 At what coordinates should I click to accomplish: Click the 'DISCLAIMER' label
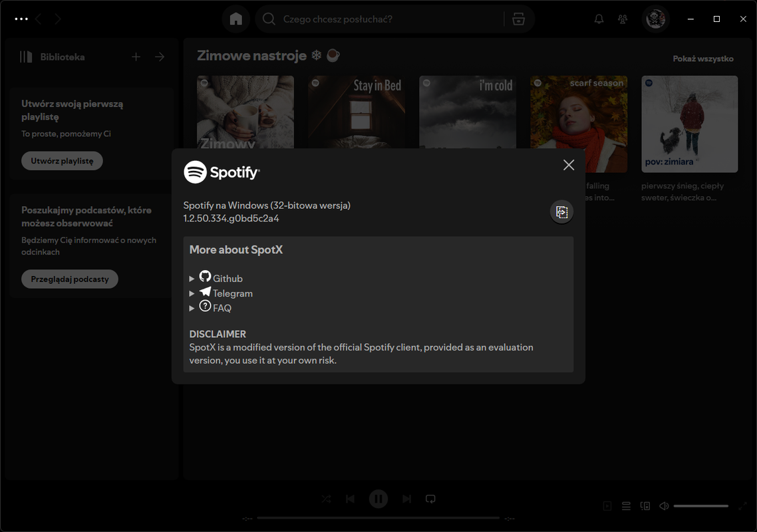(218, 334)
